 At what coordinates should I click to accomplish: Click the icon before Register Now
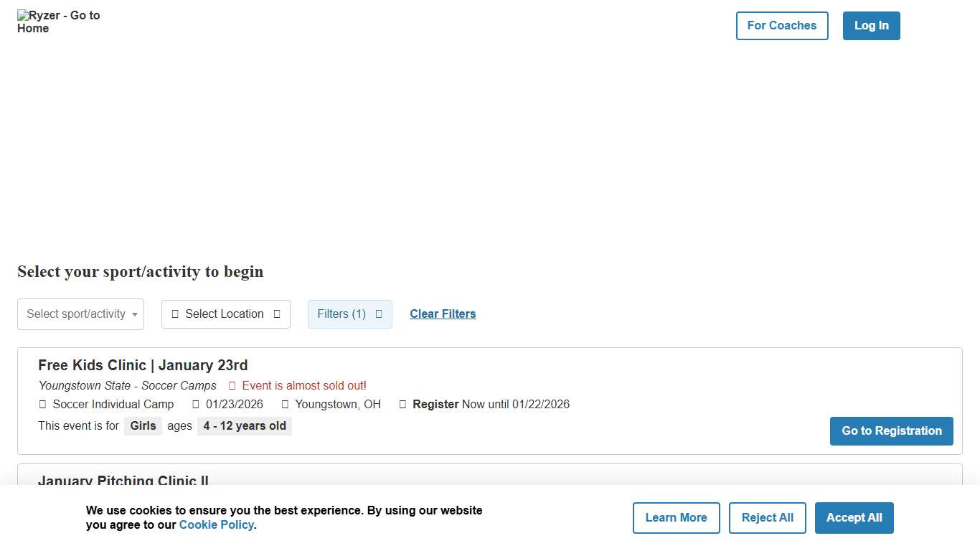pos(402,405)
